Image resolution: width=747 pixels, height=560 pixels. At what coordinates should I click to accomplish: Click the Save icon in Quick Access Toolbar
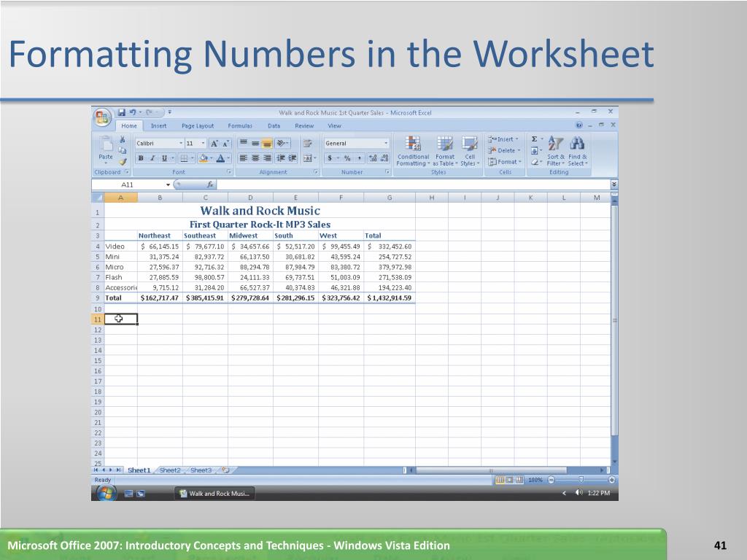click(x=122, y=112)
